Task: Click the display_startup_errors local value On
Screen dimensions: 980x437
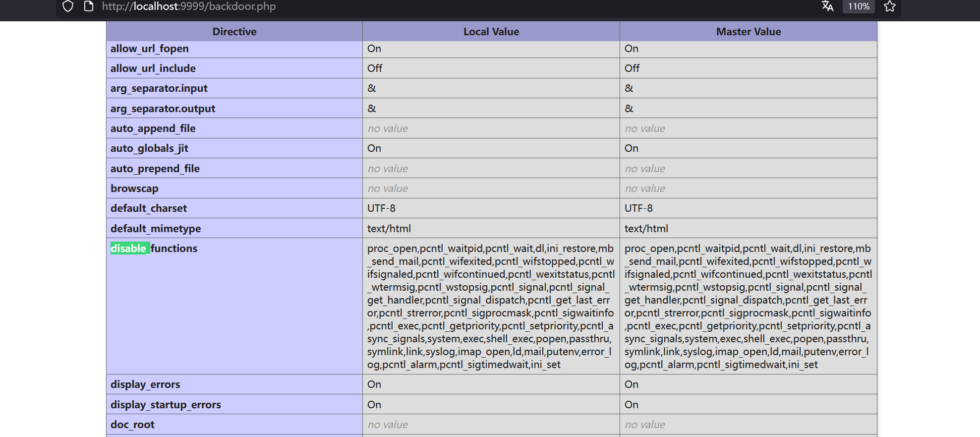Action: pyautogui.click(x=374, y=405)
